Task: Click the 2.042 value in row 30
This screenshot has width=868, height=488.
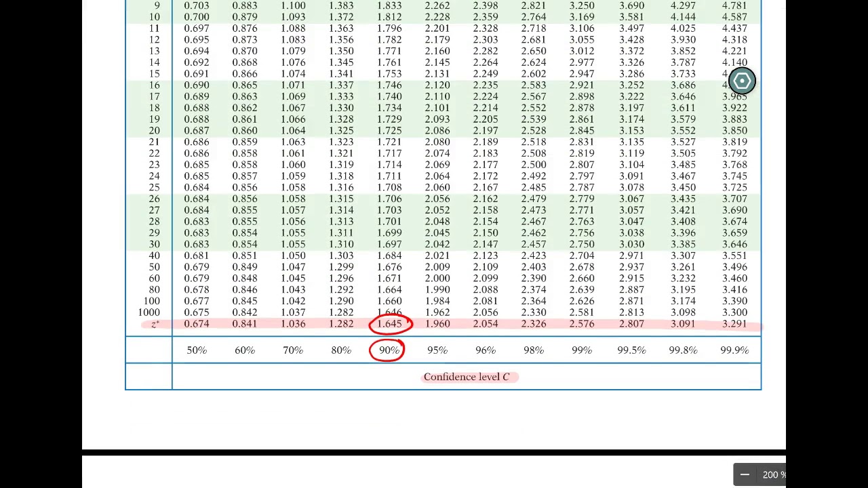Action: click(437, 244)
